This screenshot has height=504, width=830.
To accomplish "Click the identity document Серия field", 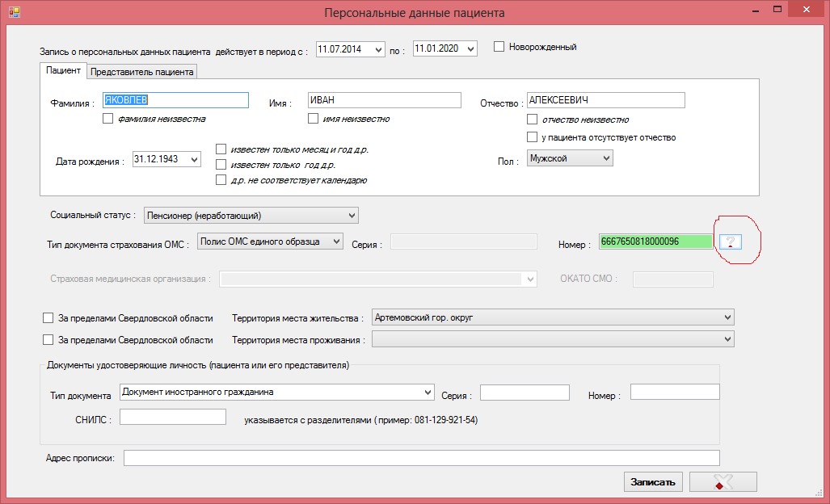I will 525,393.
